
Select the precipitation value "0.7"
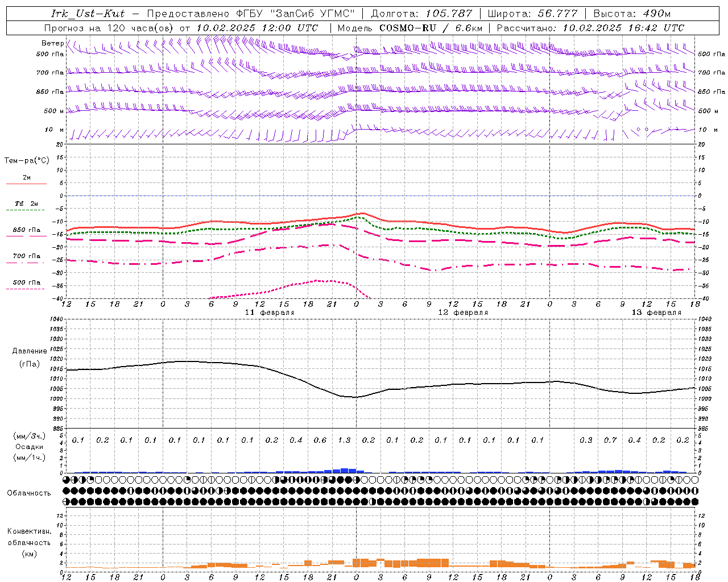[x=610, y=440]
